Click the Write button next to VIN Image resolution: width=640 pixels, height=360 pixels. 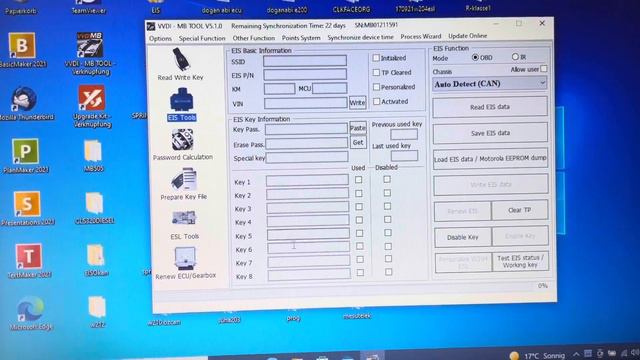357,102
